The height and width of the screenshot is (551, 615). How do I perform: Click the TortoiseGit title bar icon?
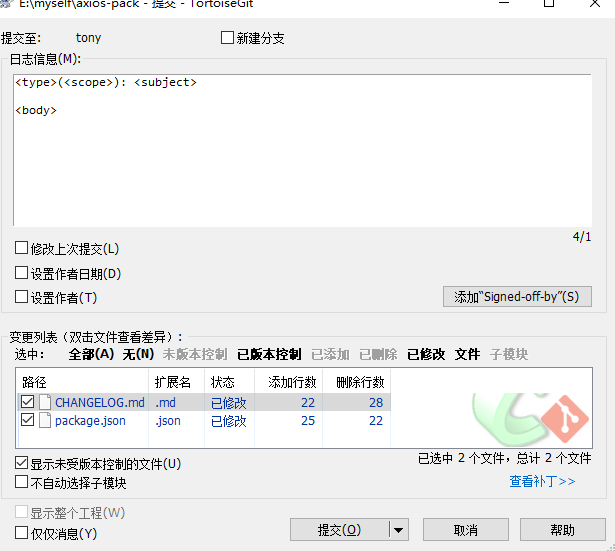coord(6,4)
